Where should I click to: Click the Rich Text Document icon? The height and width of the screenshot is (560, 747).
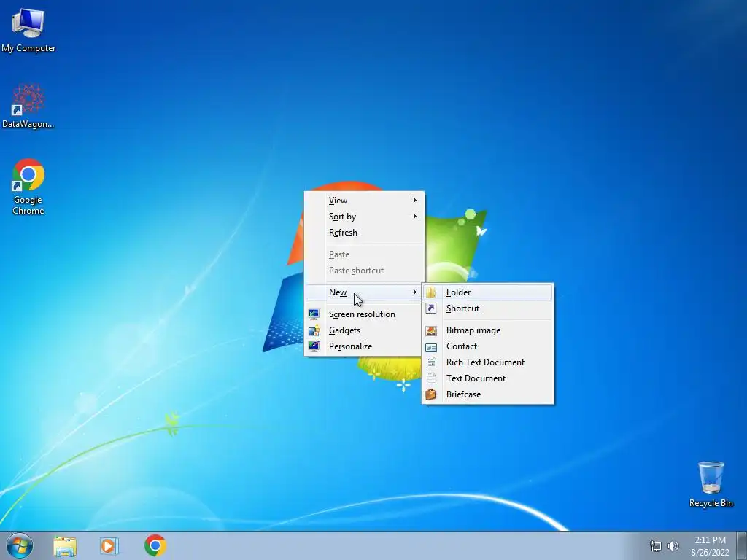(430, 362)
